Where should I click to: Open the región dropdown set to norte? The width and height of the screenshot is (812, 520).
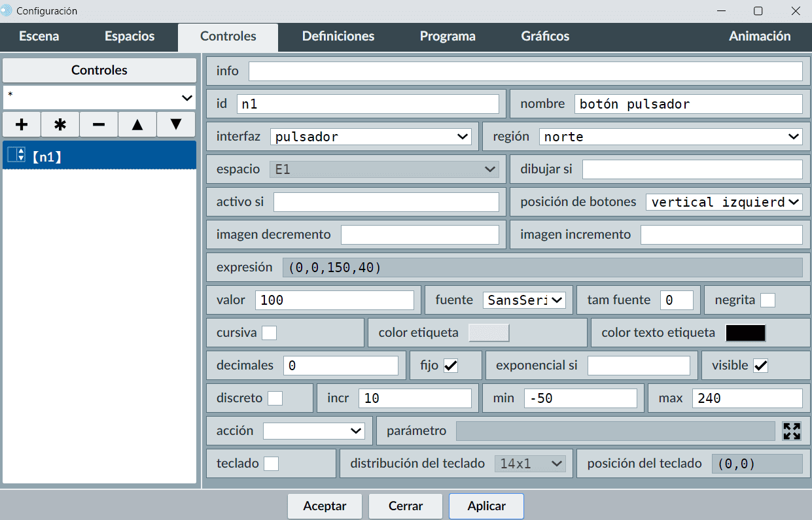point(671,137)
